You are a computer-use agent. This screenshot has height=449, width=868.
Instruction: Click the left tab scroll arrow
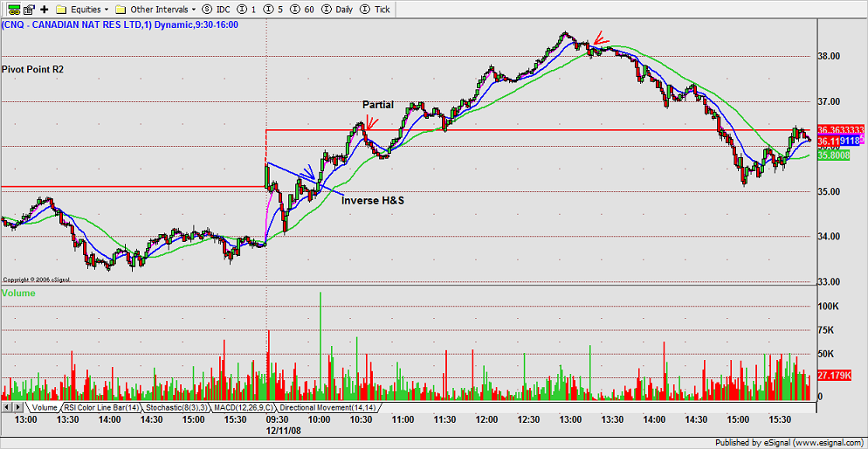click(x=7, y=407)
